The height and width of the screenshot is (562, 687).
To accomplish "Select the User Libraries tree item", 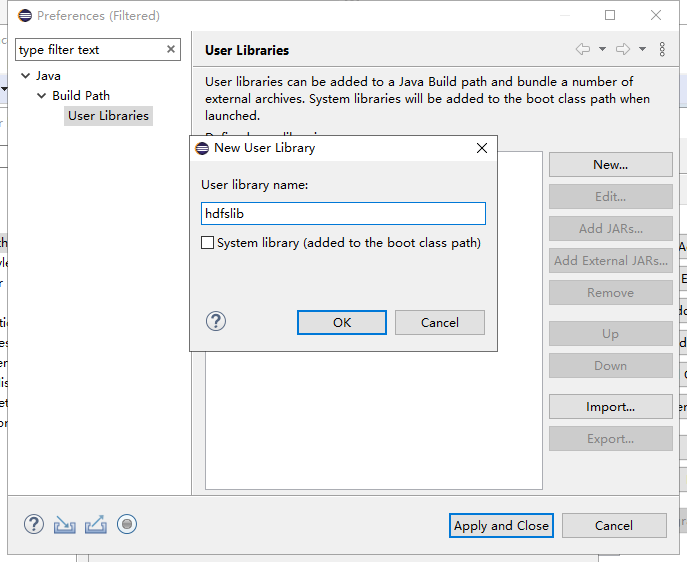I will [108, 116].
